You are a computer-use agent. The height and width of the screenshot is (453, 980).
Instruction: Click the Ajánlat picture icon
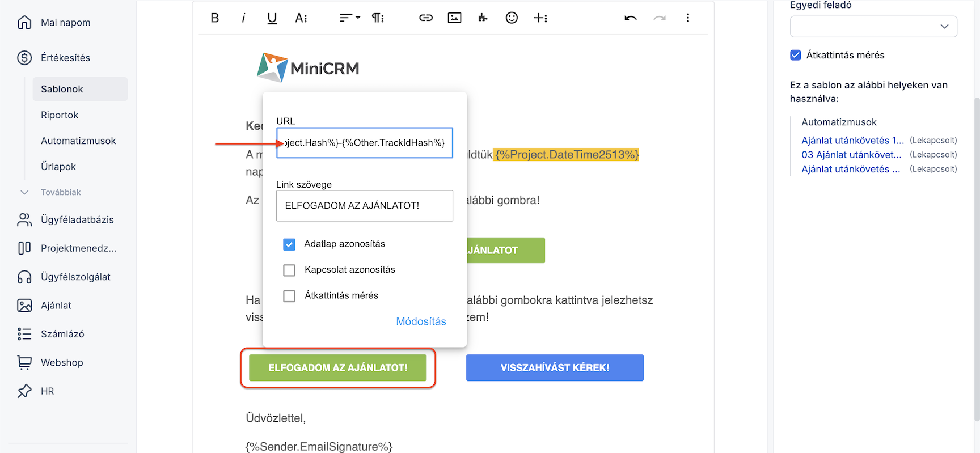[x=24, y=306]
